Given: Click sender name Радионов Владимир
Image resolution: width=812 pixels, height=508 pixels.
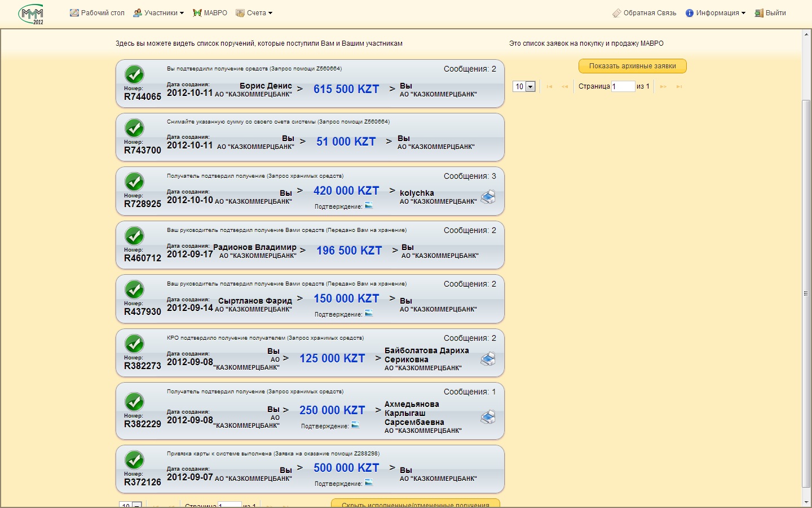Looking at the screenshot, I should [254, 247].
